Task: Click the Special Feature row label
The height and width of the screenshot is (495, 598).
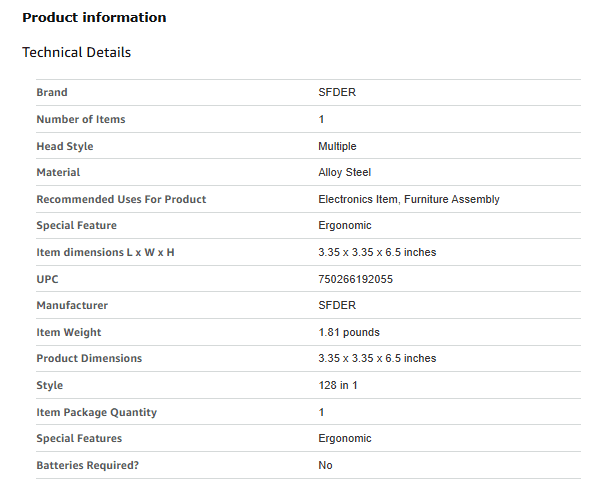Action: tap(77, 225)
